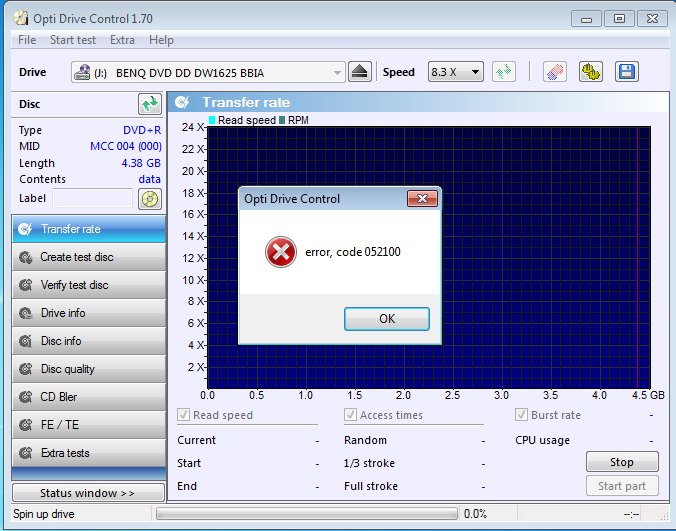Click the green refresh speed icon
676x531 pixels.
(x=504, y=72)
